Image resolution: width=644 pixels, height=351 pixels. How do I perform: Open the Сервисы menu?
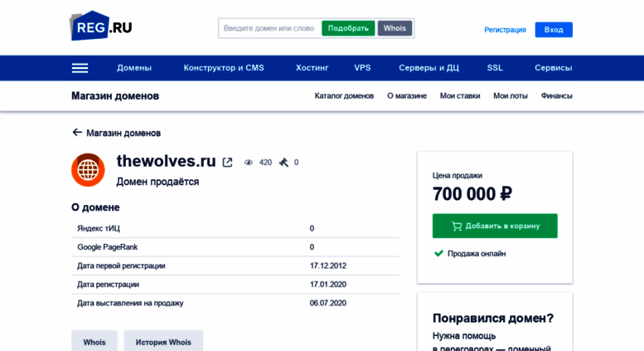coord(553,68)
